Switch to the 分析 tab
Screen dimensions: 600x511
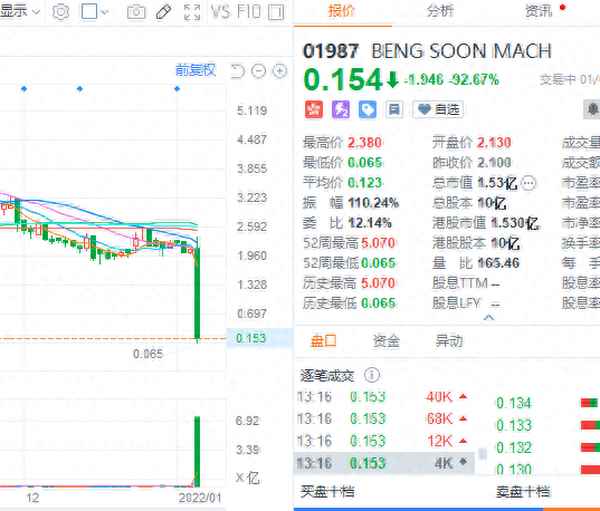pyautogui.click(x=440, y=11)
